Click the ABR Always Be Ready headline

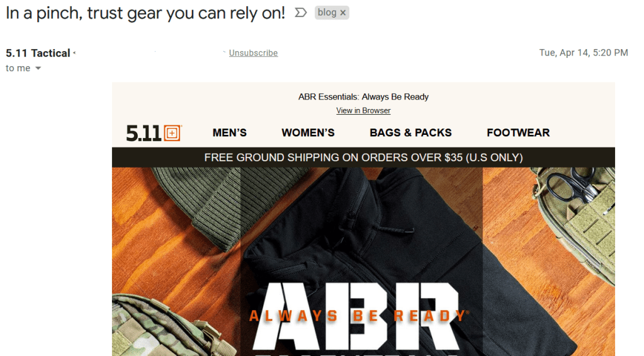(x=358, y=315)
